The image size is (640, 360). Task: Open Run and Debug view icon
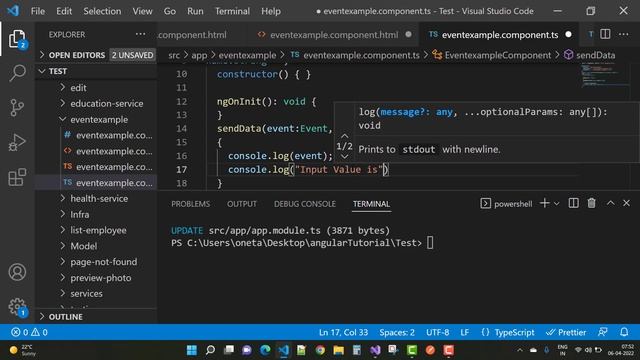pos(17,142)
